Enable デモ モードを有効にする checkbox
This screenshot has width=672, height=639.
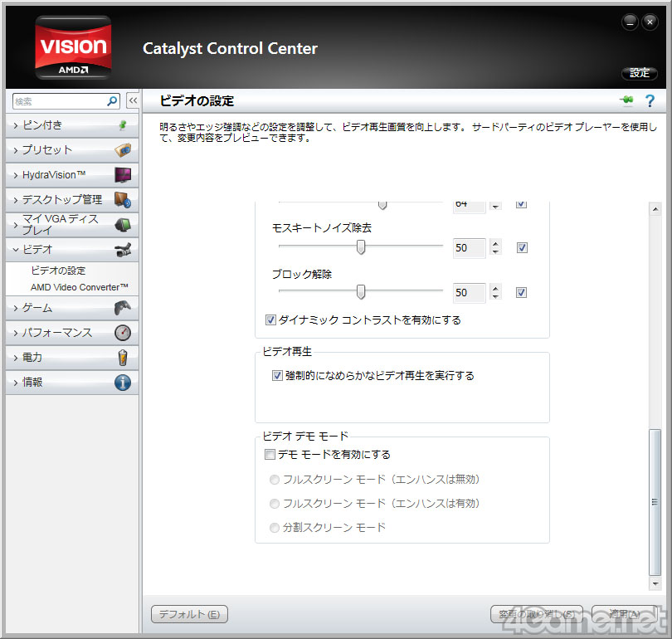coord(270,454)
